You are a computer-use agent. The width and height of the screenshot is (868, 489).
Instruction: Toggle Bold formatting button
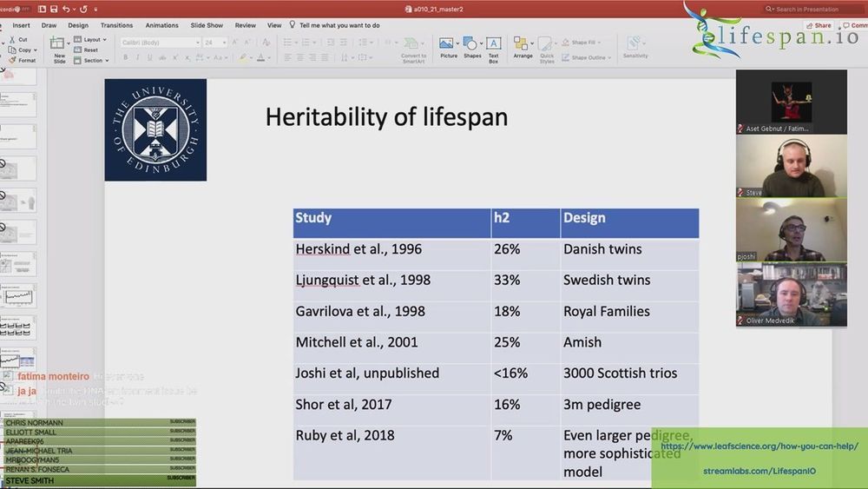point(126,57)
